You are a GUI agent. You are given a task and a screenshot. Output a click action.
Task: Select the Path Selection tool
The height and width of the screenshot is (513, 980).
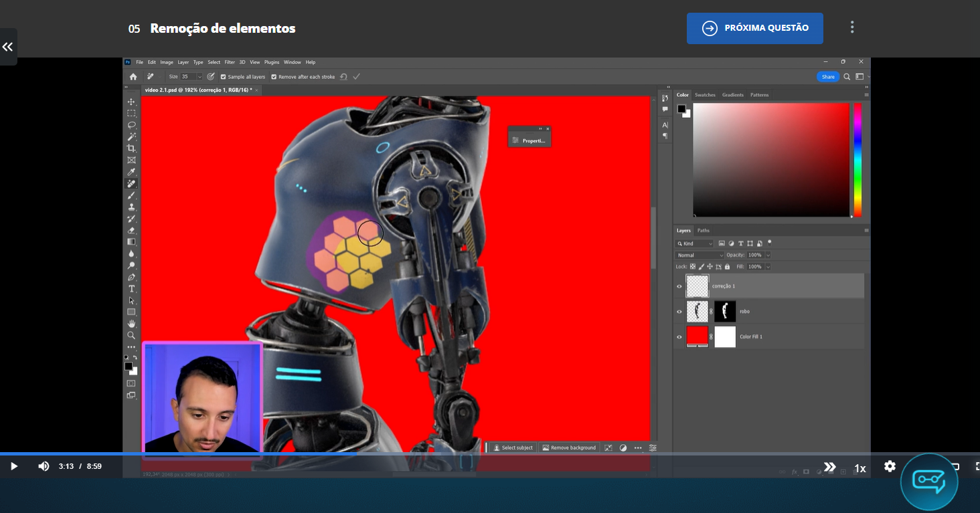[x=131, y=300]
